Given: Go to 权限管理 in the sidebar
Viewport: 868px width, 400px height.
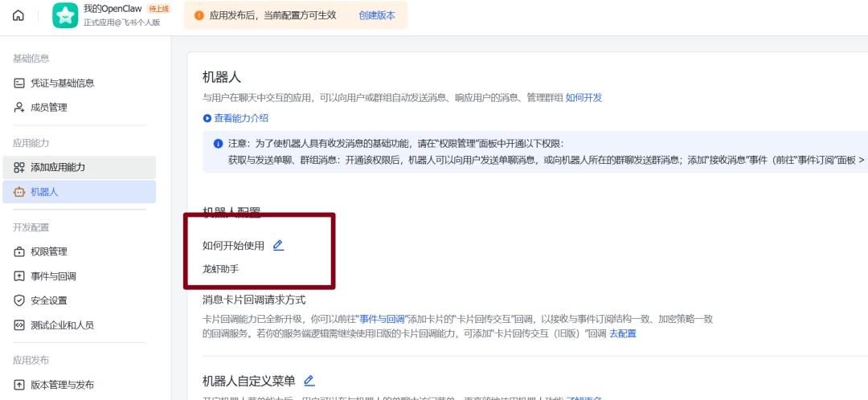Looking at the screenshot, I should point(48,251).
